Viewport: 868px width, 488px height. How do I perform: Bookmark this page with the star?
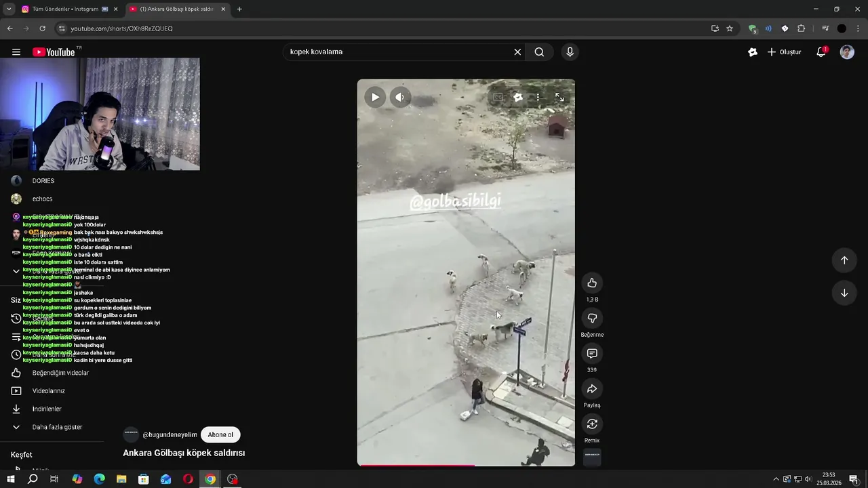pyautogui.click(x=730, y=28)
